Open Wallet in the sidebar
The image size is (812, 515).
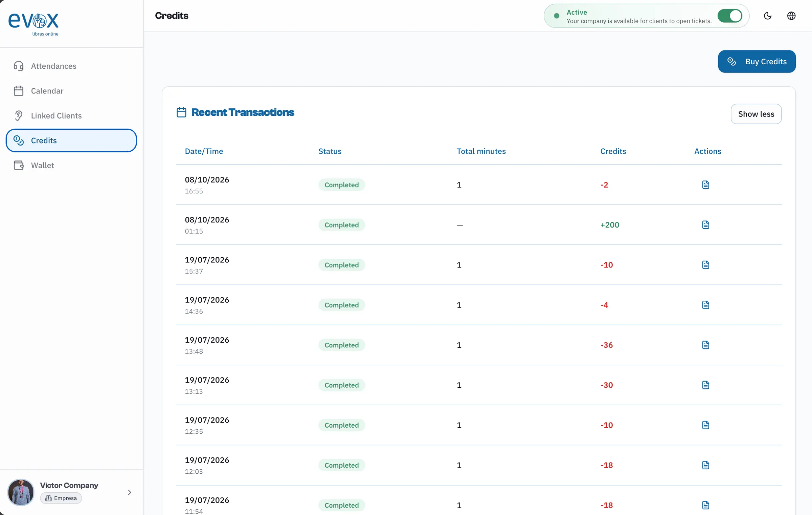tap(71, 165)
